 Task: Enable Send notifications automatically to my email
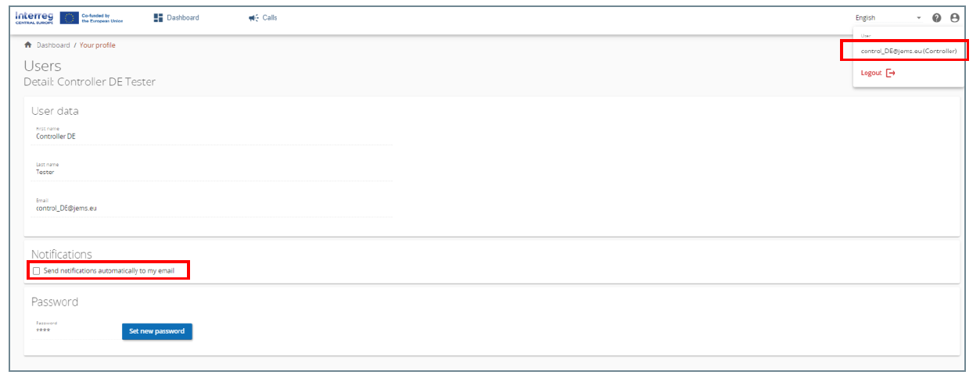[36, 271]
